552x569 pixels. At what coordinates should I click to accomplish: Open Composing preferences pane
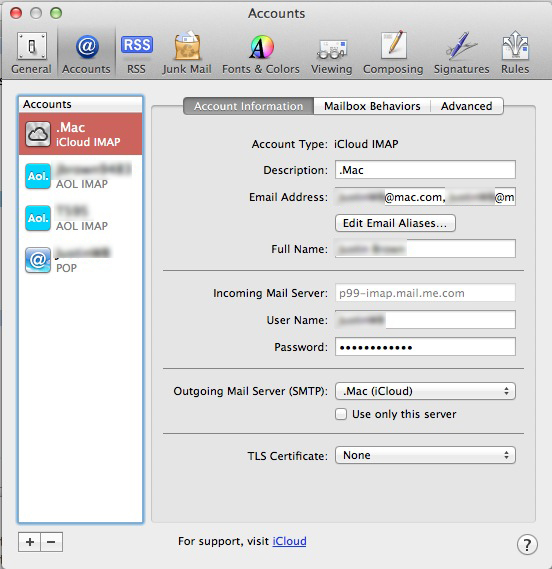[x=393, y=53]
